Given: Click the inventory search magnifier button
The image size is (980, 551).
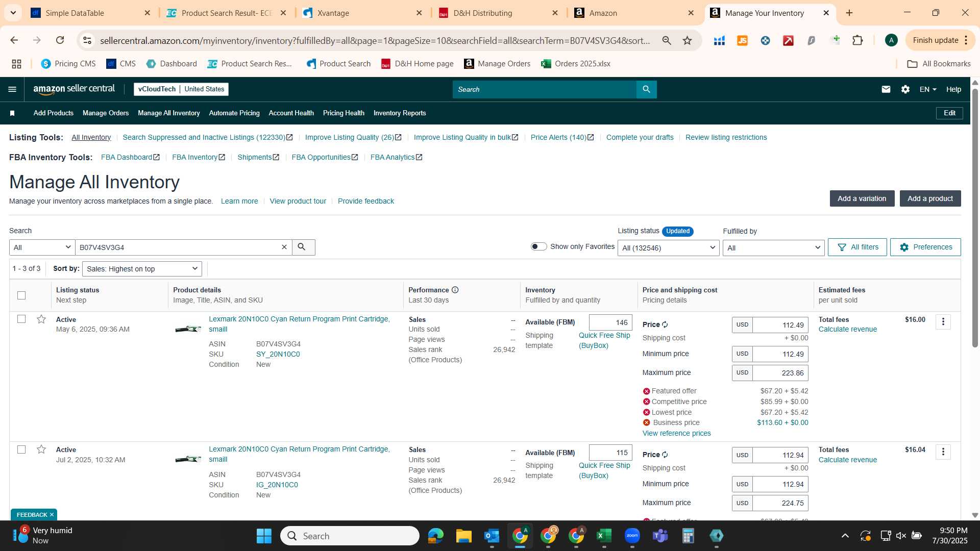Looking at the screenshot, I should (303, 247).
